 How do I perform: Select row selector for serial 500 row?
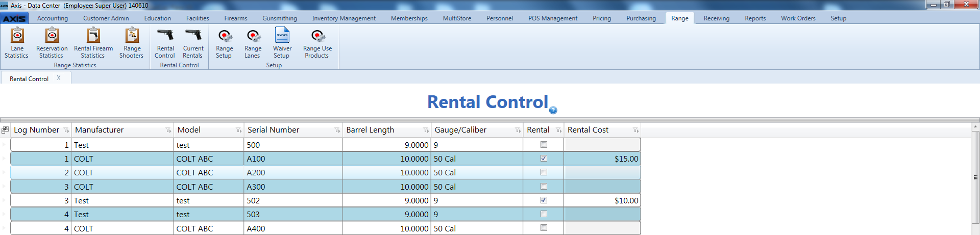pos(5,145)
